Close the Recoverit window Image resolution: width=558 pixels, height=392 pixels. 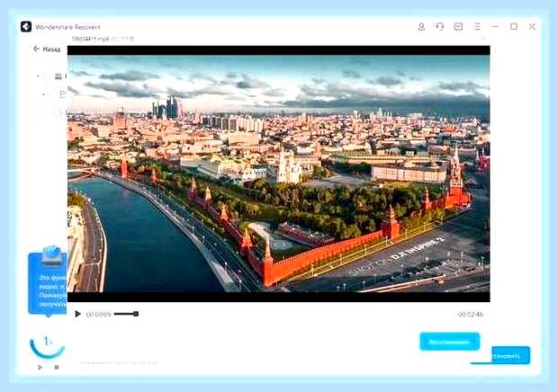click(532, 27)
